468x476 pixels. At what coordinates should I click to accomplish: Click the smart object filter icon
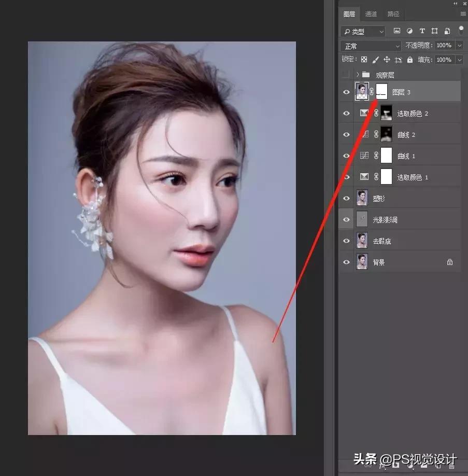click(447, 31)
